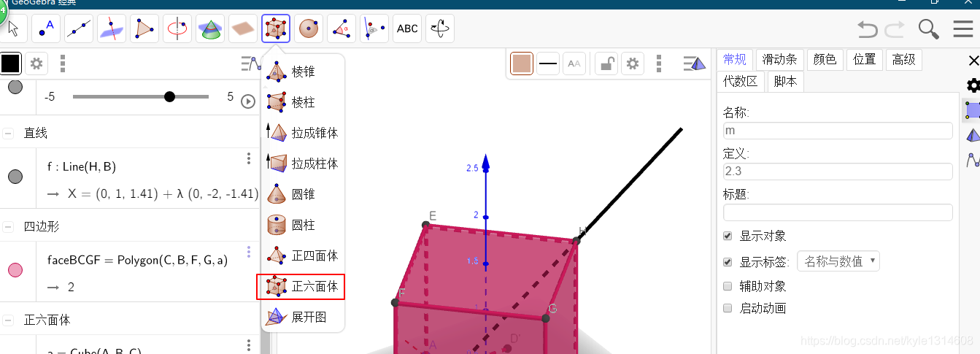Toggle the 显示标签 checkbox
This screenshot has width=980, height=354.
click(728, 261)
